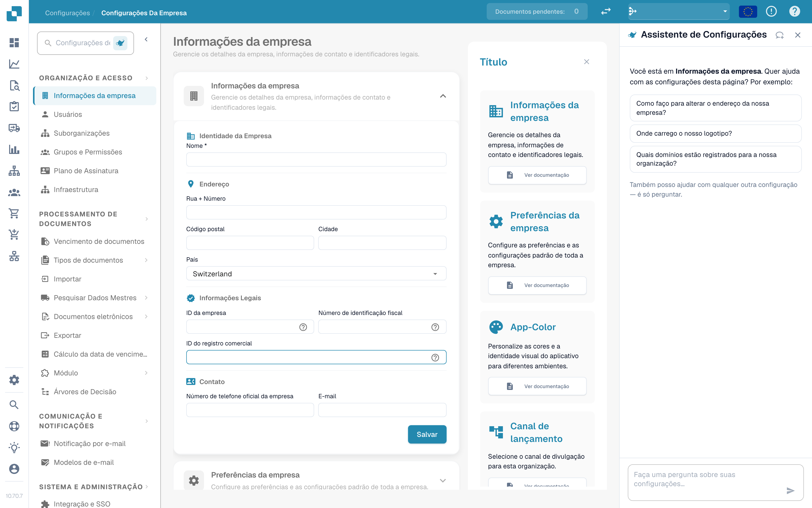This screenshot has height=508, width=812.
Task: Go to Usuários settings
Action: coord(95,115)
